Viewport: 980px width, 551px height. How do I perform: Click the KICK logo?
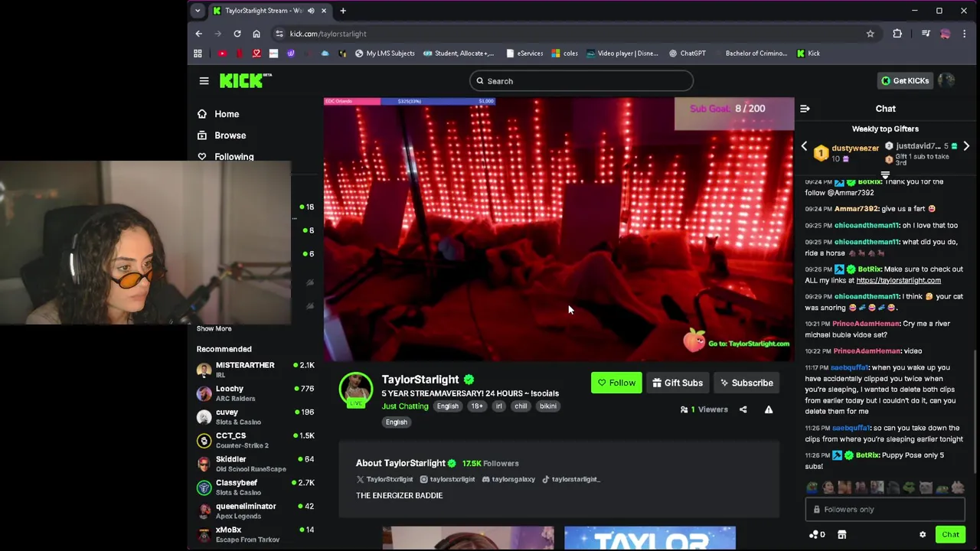246,80
